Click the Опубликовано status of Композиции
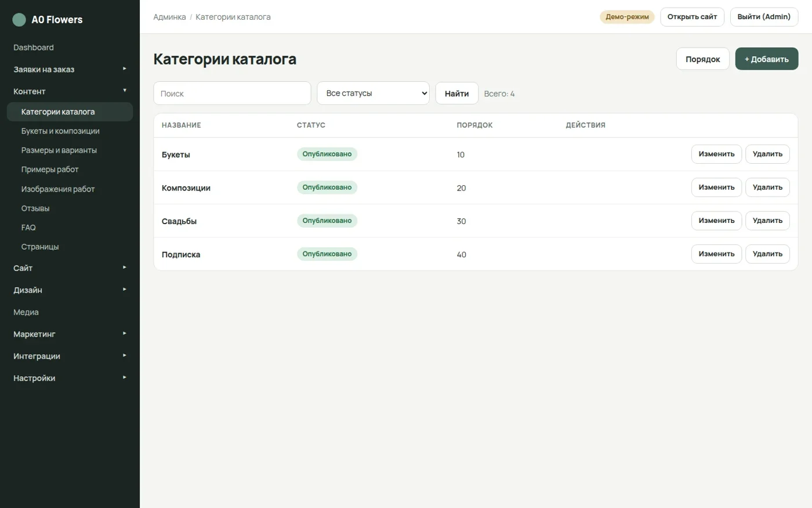 click(327, 188)
